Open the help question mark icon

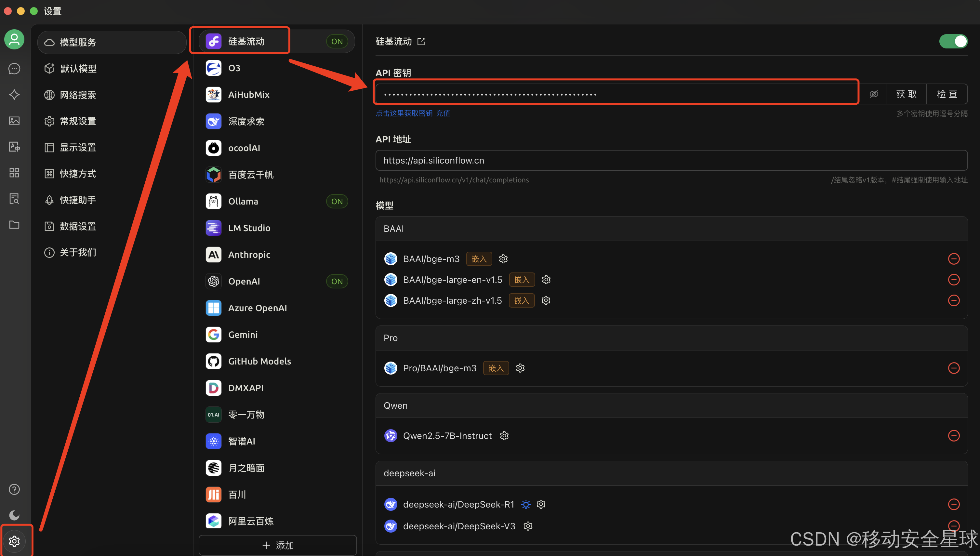[14, 489]
